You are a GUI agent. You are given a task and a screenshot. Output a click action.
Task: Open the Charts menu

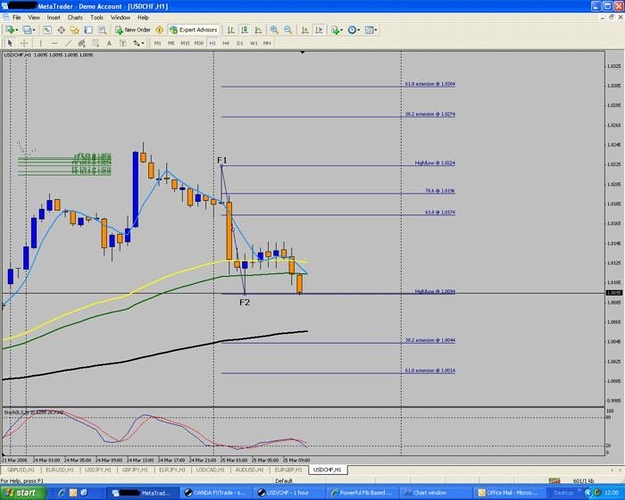click(75, 18)
